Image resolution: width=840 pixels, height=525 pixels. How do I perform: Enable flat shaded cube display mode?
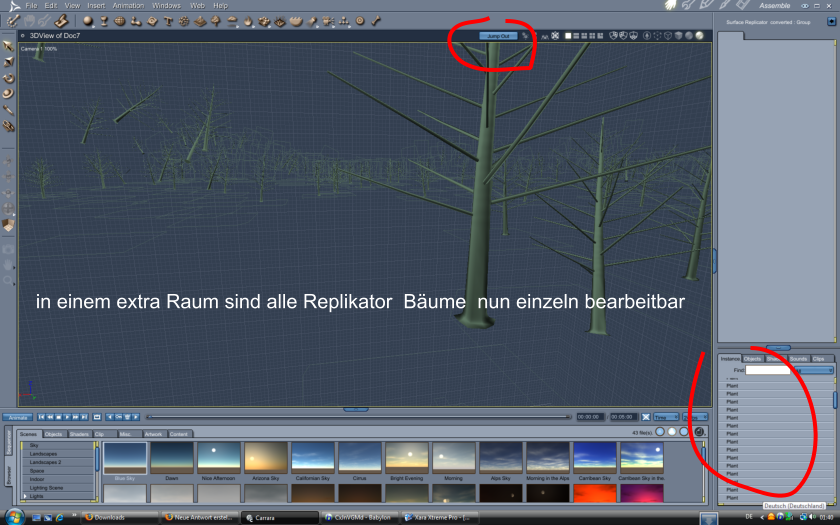(678, 36)
